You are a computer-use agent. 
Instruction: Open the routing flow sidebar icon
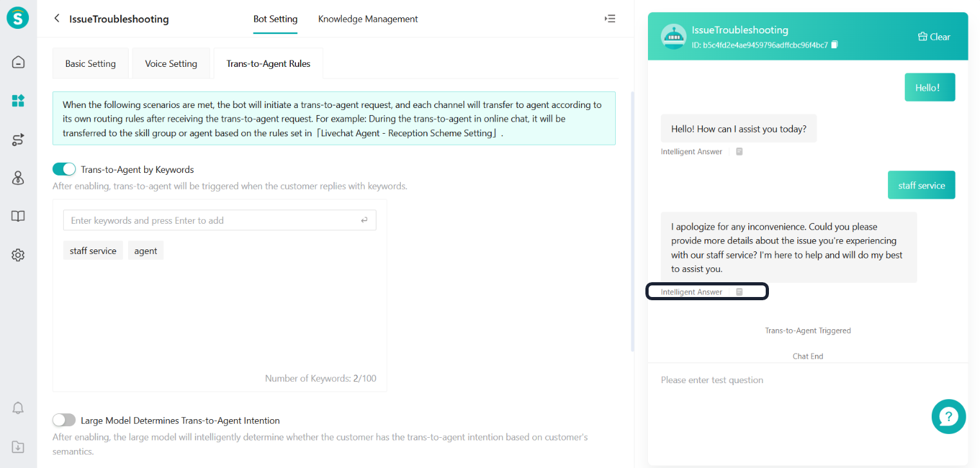[18, 139]
